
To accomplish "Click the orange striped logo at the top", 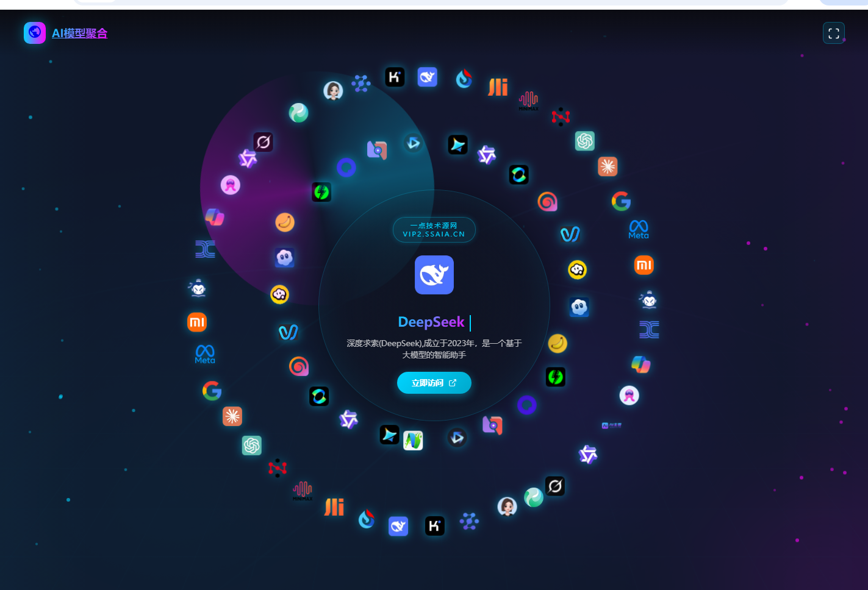I will click(498, 87).
